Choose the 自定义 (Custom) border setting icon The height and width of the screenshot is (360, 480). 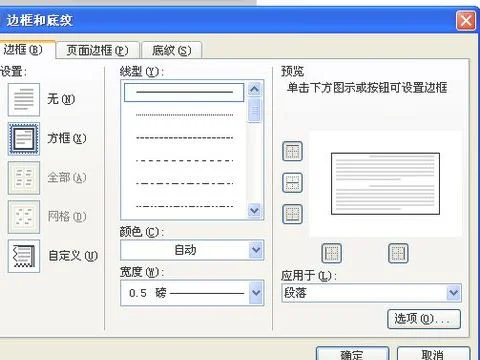[24, 256]
